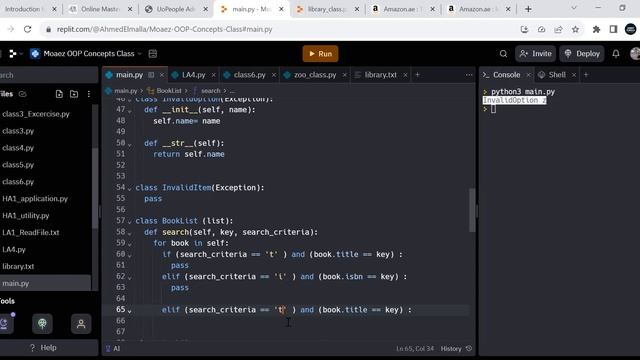Collapse the fold arrow at line 50
This screenshot has height=360, width=640.
[130, 144]
